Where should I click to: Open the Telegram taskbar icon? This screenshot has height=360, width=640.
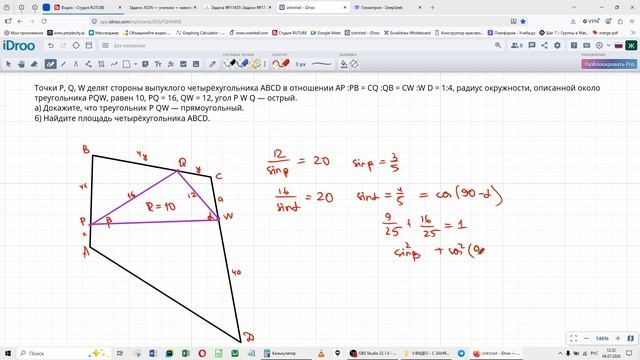[461, 353]
